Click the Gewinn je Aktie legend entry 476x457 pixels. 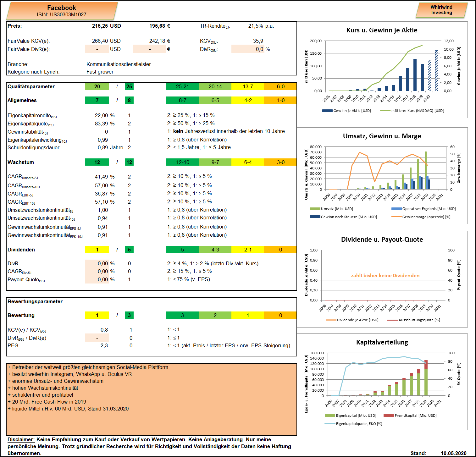pyautogui.click(x=346, y=111)
